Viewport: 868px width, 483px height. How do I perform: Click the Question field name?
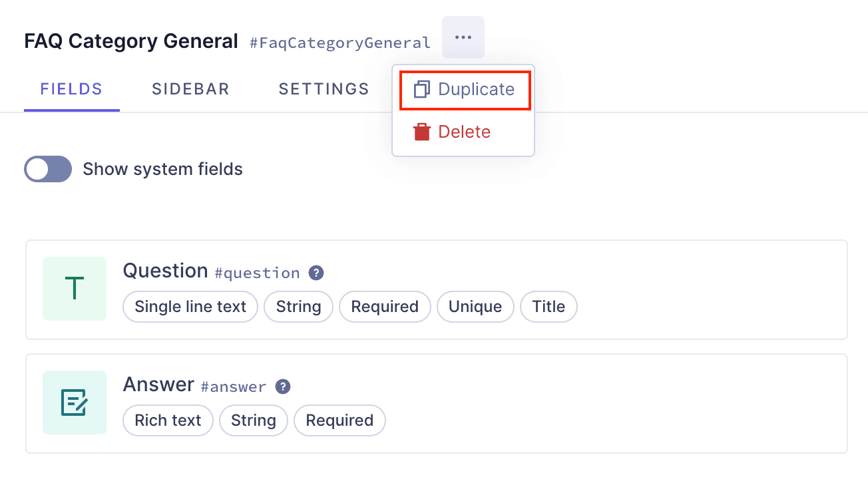[x=166, y=271]
